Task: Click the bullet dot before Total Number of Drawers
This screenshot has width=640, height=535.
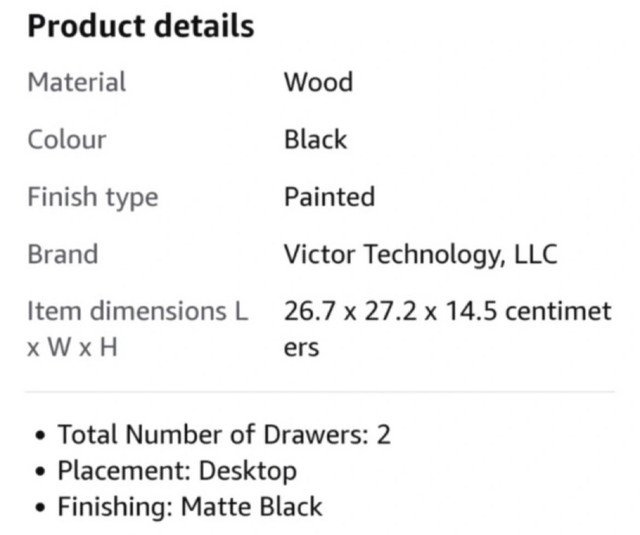Action: point(40,435)
